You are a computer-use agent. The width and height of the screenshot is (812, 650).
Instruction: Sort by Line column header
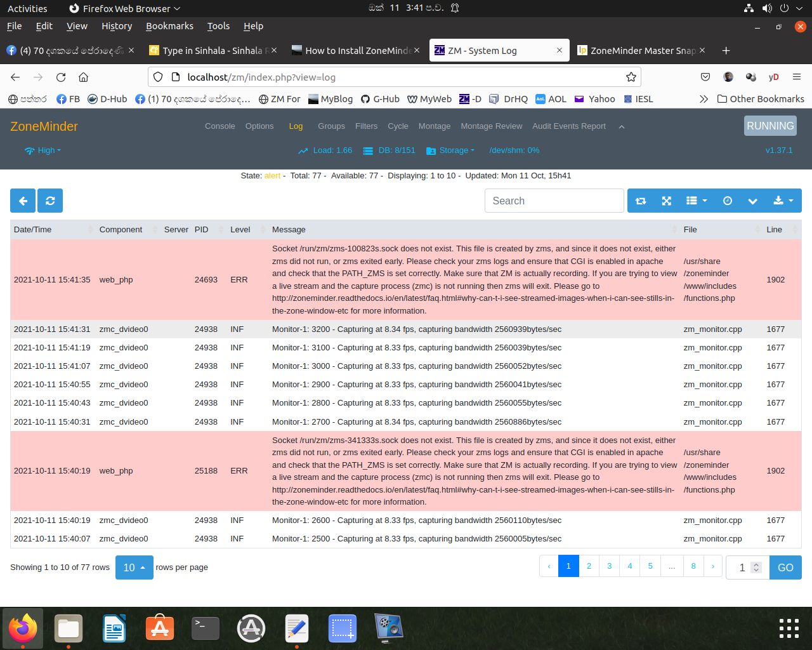pos(782,230)
